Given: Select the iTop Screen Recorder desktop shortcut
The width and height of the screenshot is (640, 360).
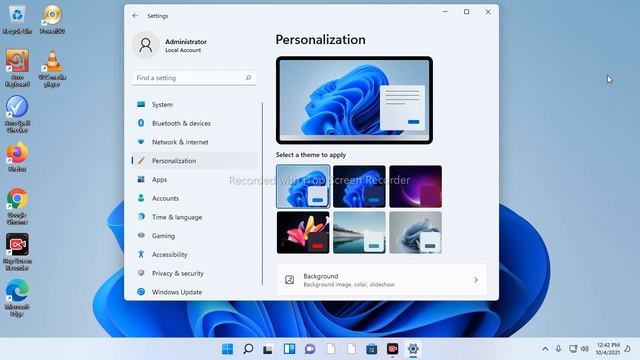Looking at the screenshot, I should [17, 252].
